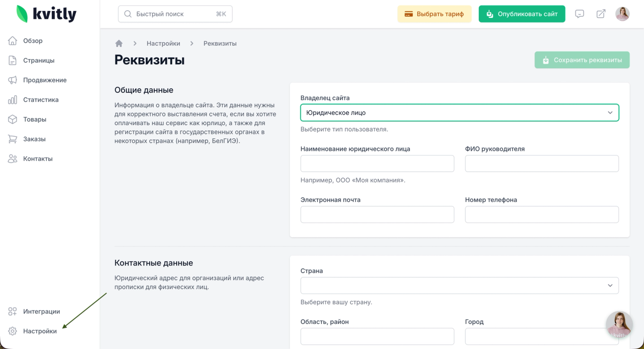Image resolution: width=644 pixels, height=349 pixels.
Task: Click the Электронная почта input field
Action: tap(377, 215)
